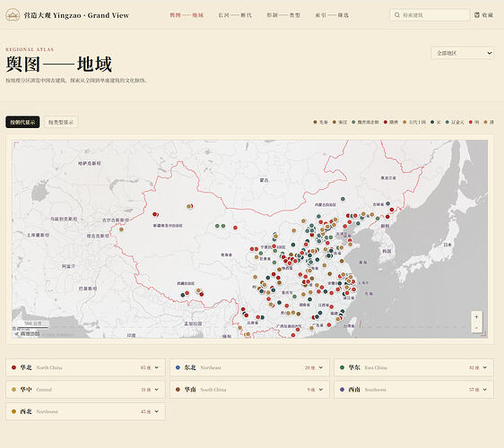Screen dimensions: 504x448
Task: Click the green 华东 East China swatch
Action: tap(342, 367)
